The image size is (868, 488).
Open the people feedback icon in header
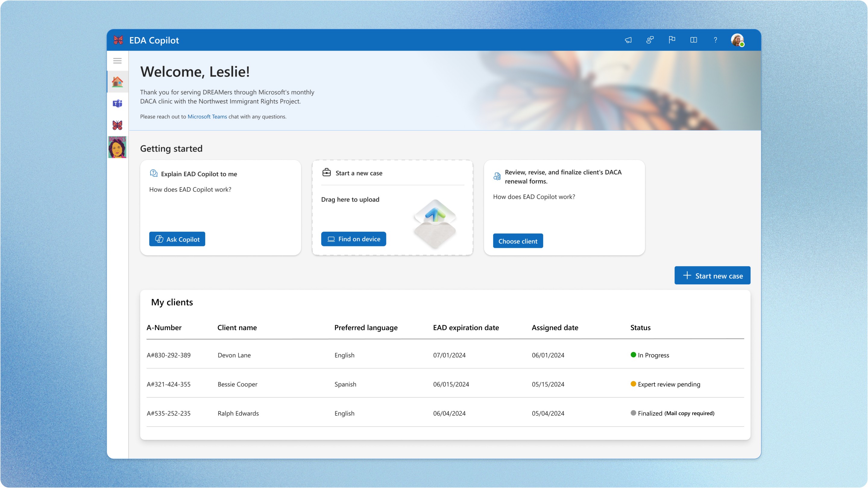pos(650,40)
